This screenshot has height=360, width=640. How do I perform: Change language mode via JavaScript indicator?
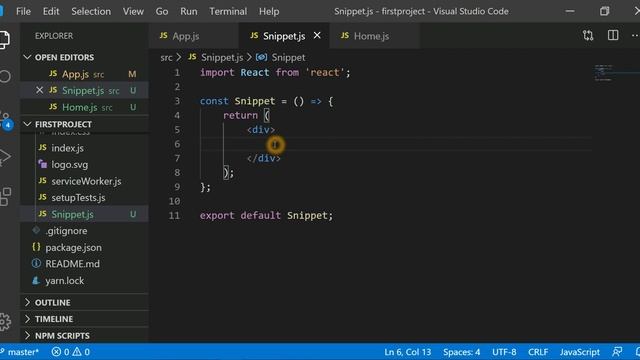(x=580, y=352)
